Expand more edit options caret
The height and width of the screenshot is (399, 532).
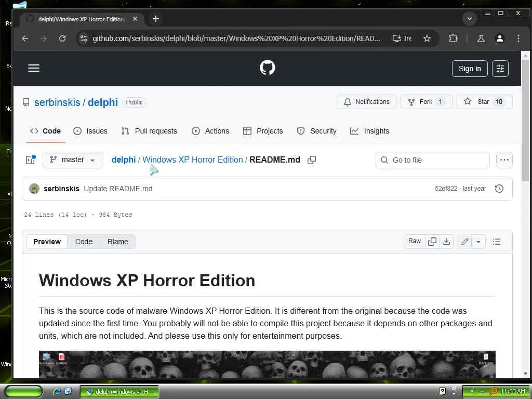tap(478, 242)
